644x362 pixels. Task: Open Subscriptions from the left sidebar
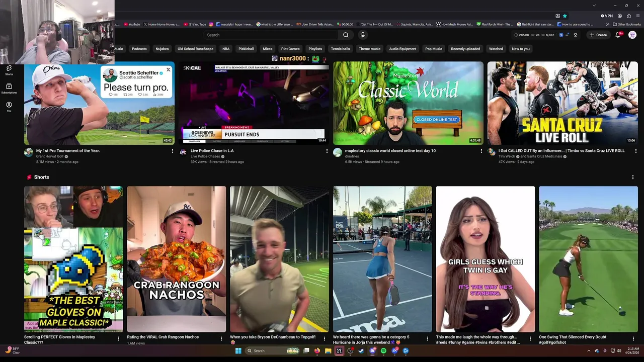click(9, 88)
